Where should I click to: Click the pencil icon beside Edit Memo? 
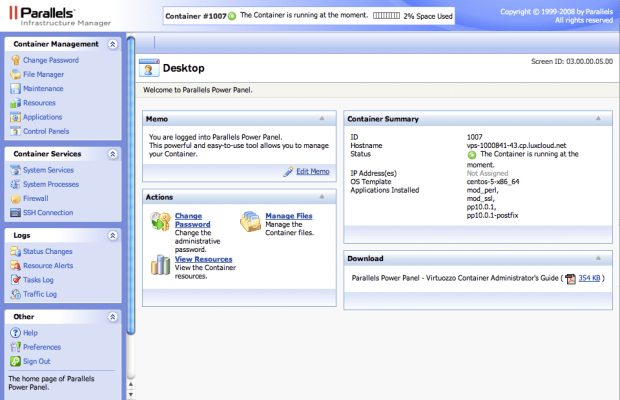coord(288,172)
